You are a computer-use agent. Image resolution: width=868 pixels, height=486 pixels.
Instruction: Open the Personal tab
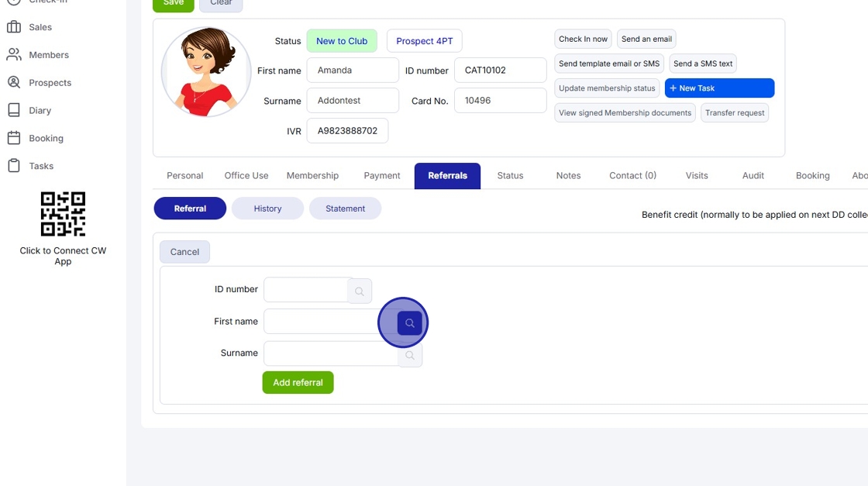pos(185,175)
